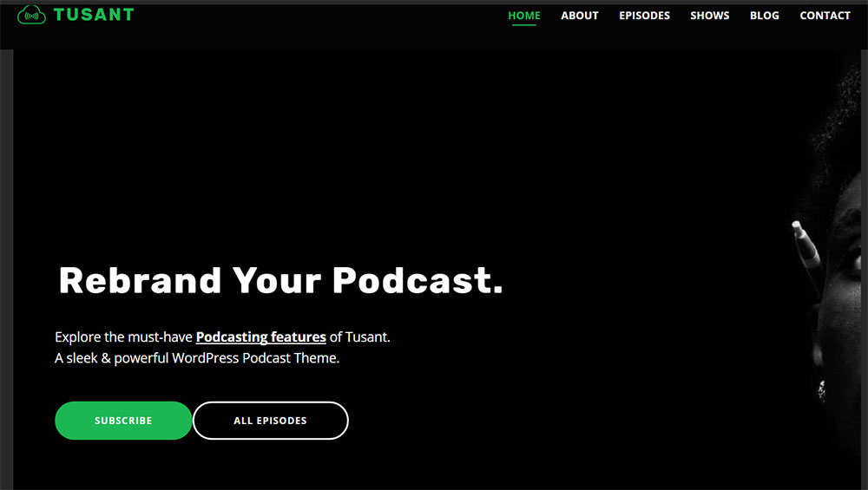This screenshot has height=490, width=868.
Task: Click the Rebrand Your Podcast headline
Action: click(280, 280)
